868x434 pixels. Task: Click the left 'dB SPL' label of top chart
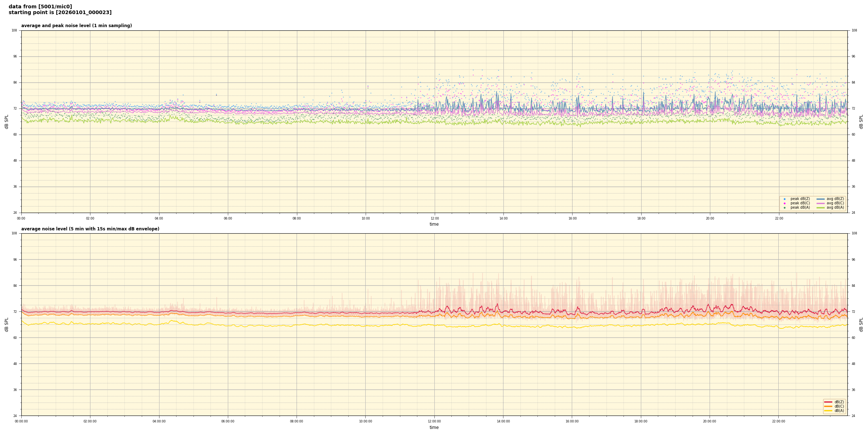tap(7, 122)
